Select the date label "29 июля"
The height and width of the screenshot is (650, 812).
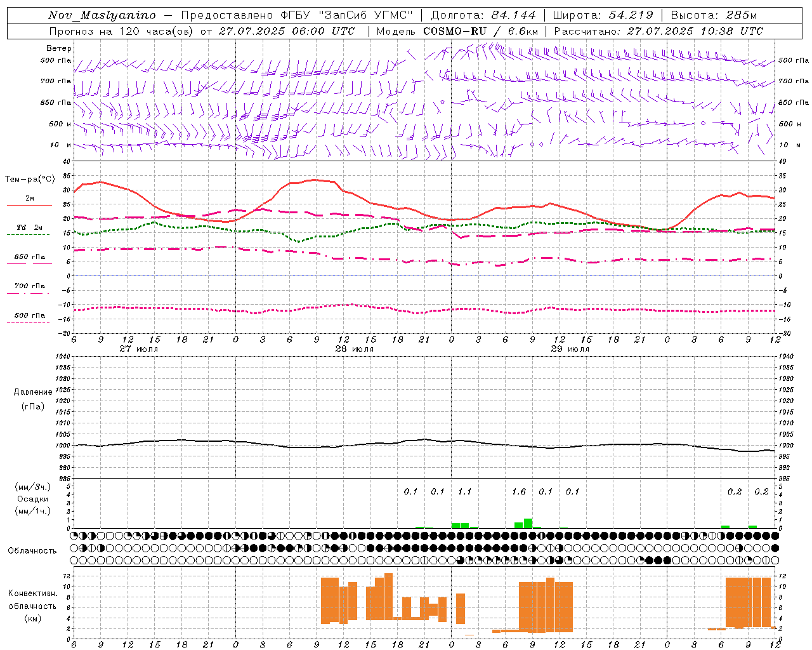[x=570, y=349]
